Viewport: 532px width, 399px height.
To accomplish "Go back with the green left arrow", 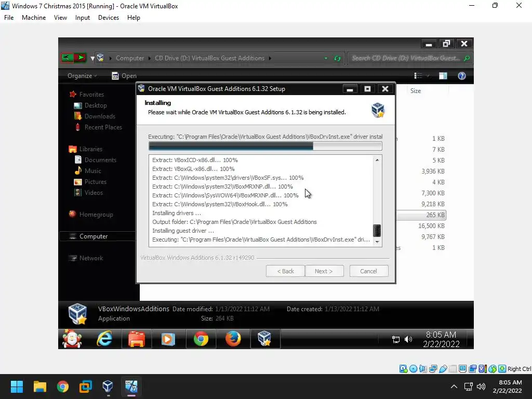I will [68, 58].
